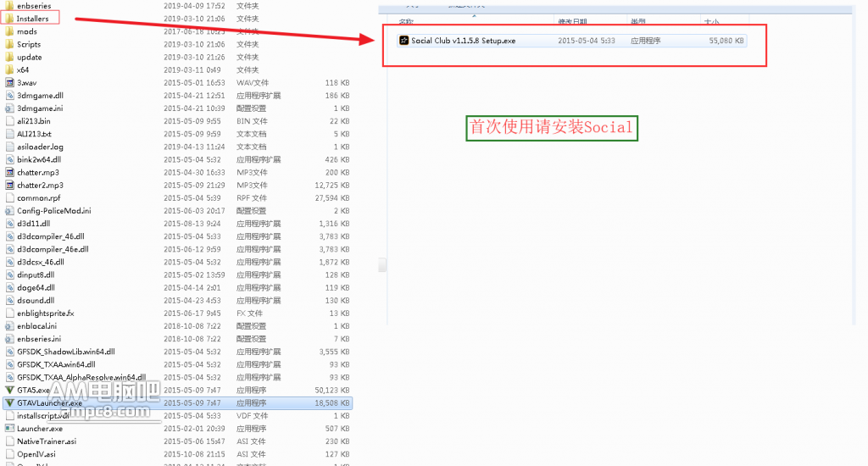Click the Social Club Setup.exe icon

(x=404, y=41)
